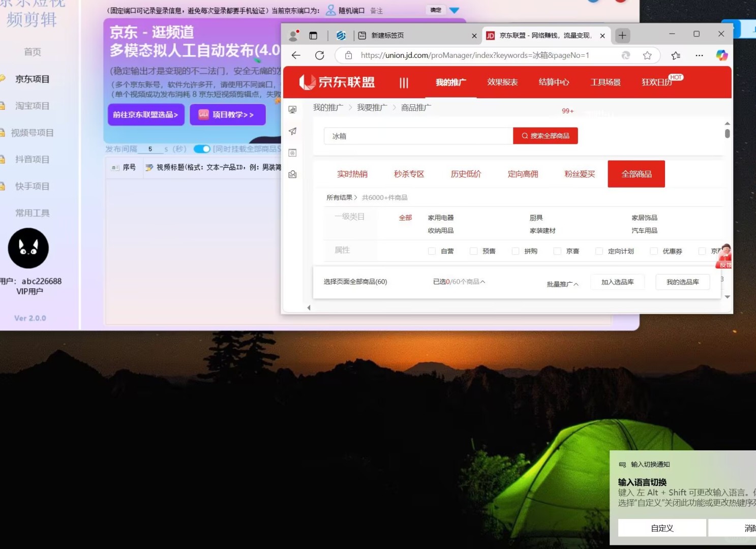756x549 pixels.
Task: Open the 我的推广 nav tab
Action: point(451,82)
